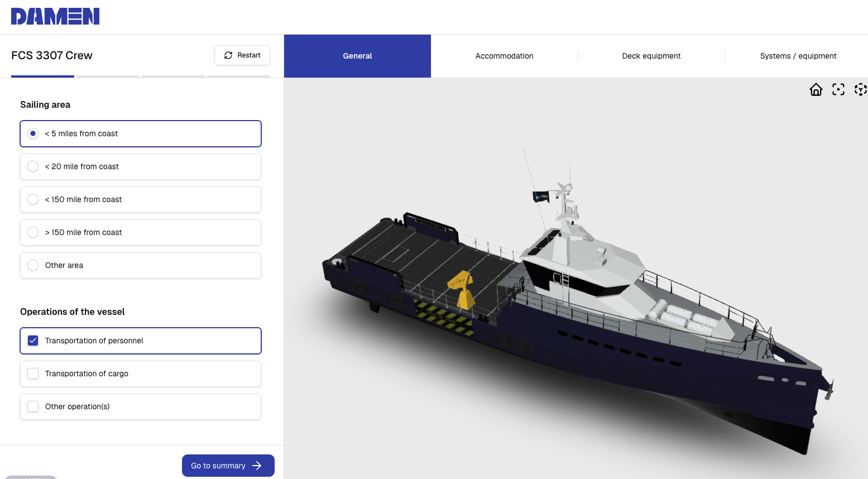
Task: Click the first progress step bar
Action: [x=42, y=76]
